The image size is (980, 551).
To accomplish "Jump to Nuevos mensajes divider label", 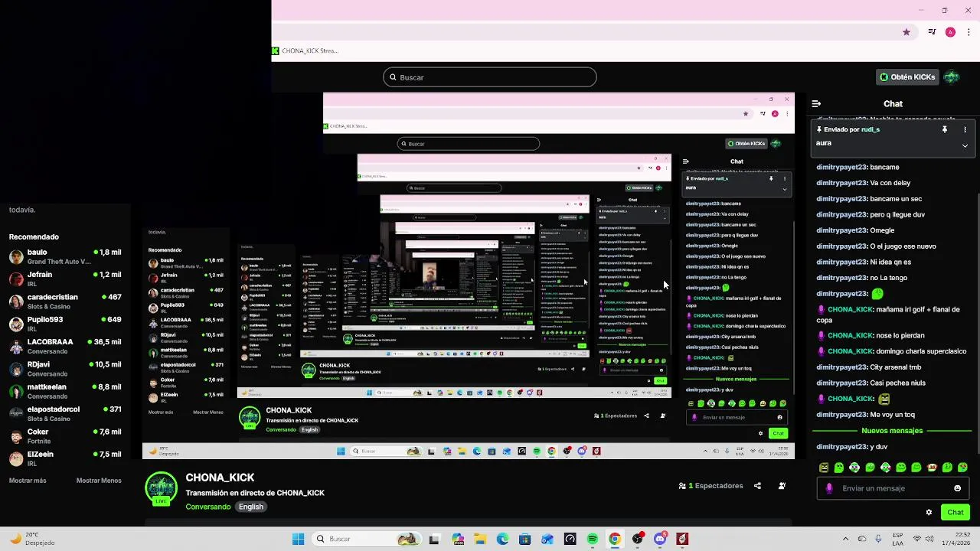I will pyautogui.click(x=892, y=431).
